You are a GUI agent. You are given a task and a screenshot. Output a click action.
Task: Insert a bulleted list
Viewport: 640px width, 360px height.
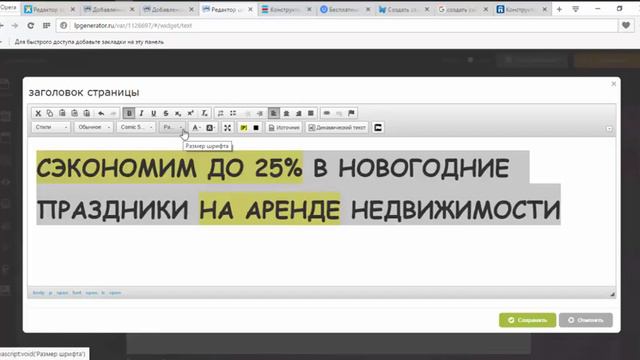click(x=233, y=113)
